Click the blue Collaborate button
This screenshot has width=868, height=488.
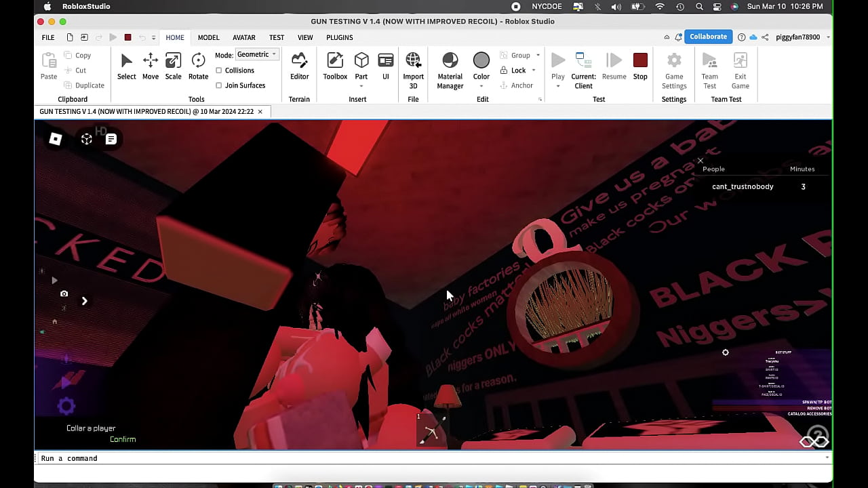(x=708, y=37)
